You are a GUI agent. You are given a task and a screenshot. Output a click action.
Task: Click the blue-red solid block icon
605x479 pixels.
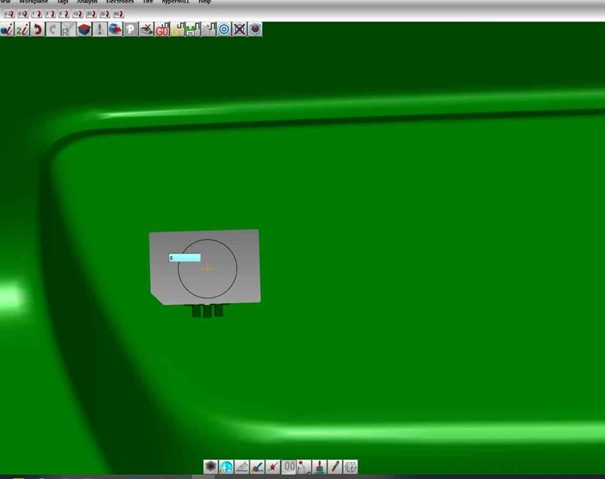pos(84,30)
